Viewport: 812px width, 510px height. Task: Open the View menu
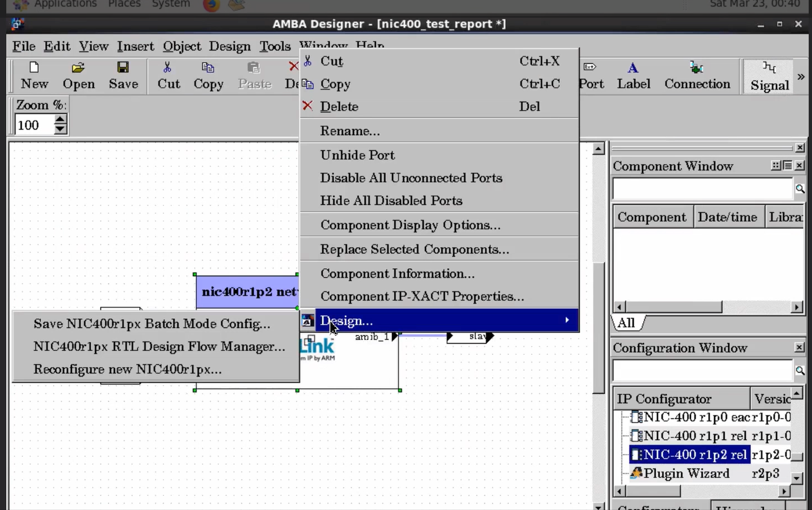point(94,47)
